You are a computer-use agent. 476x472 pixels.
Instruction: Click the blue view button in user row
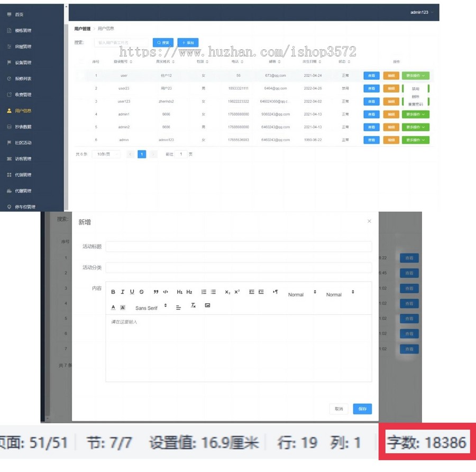tap(372, 76)
